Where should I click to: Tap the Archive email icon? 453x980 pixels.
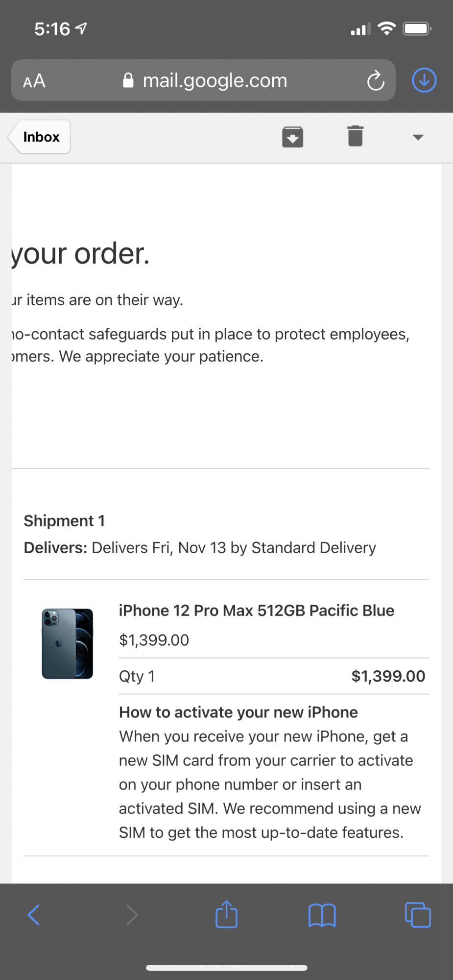(292, 137)
